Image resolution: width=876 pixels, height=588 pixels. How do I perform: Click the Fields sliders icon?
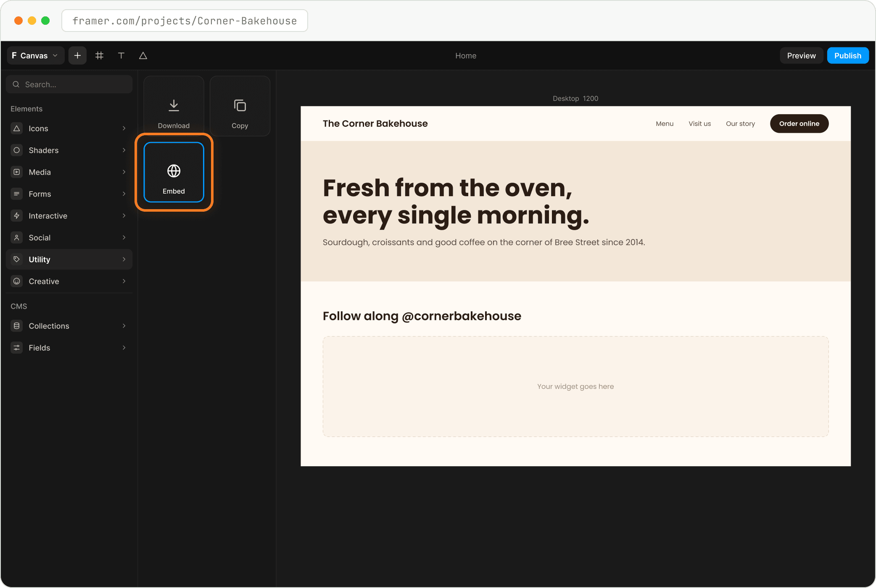tap(17, 348)
